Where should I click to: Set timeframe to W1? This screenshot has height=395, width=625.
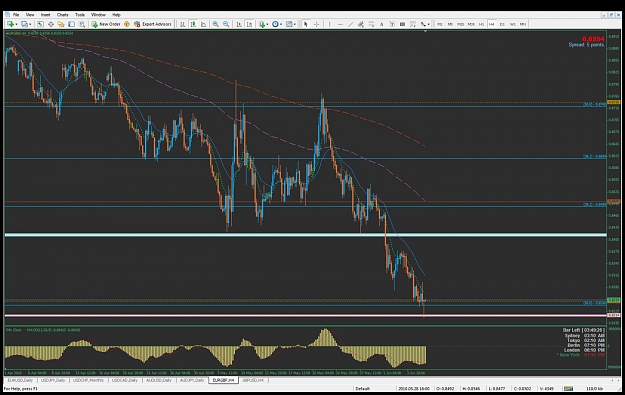pos(512,24)
